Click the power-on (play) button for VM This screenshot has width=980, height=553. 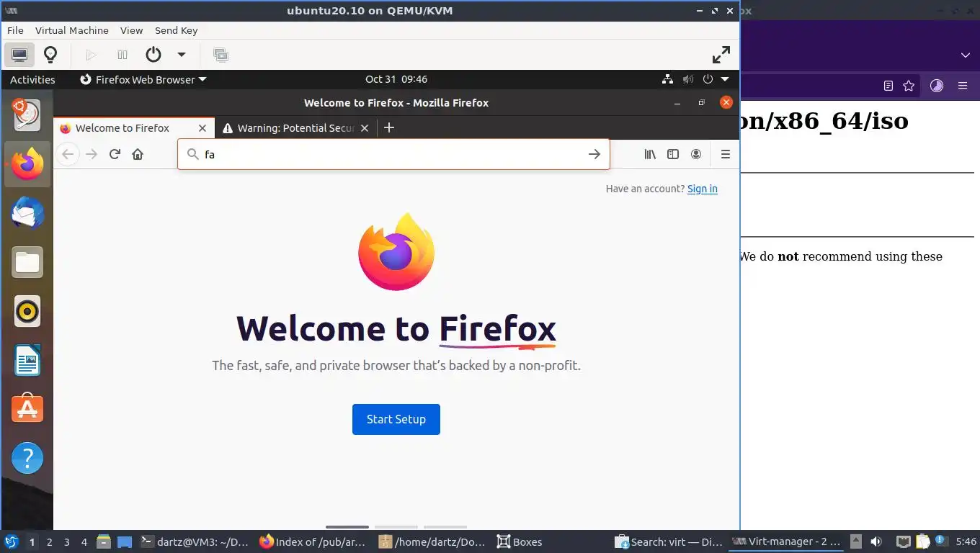point(91,55)
